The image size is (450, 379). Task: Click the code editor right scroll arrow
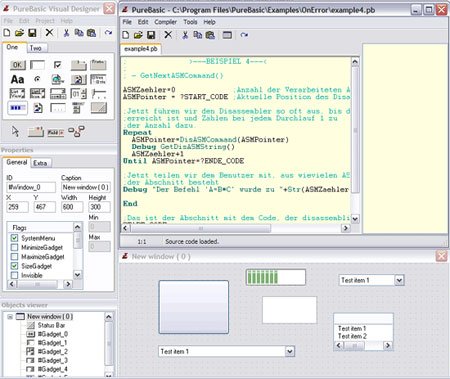coord(346,228)
